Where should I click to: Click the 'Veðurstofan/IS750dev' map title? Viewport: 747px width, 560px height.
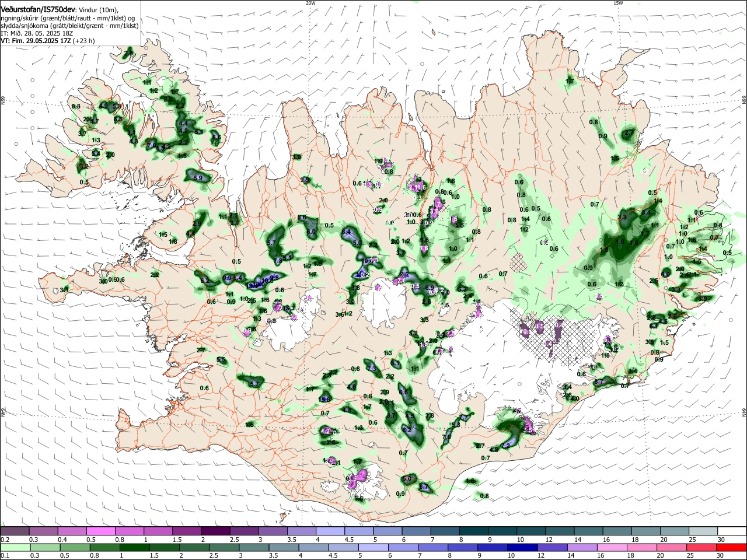(x=38, y=10)
